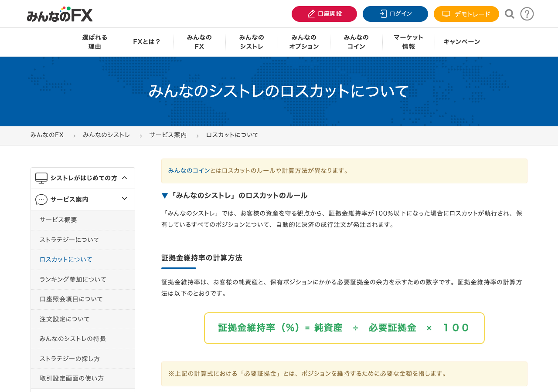Open ランキング参加について in the sidebar
The image size is (558, 392).
(83, 280)
